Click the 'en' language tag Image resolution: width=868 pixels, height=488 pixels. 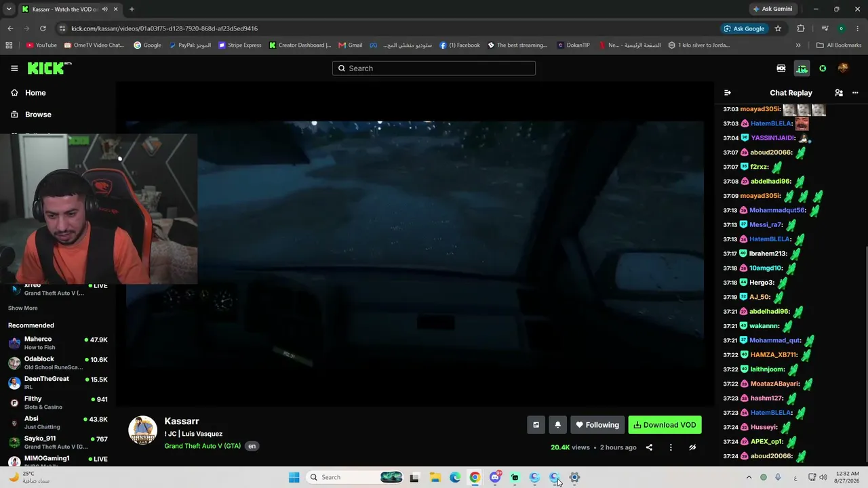[x=252, y=446]
